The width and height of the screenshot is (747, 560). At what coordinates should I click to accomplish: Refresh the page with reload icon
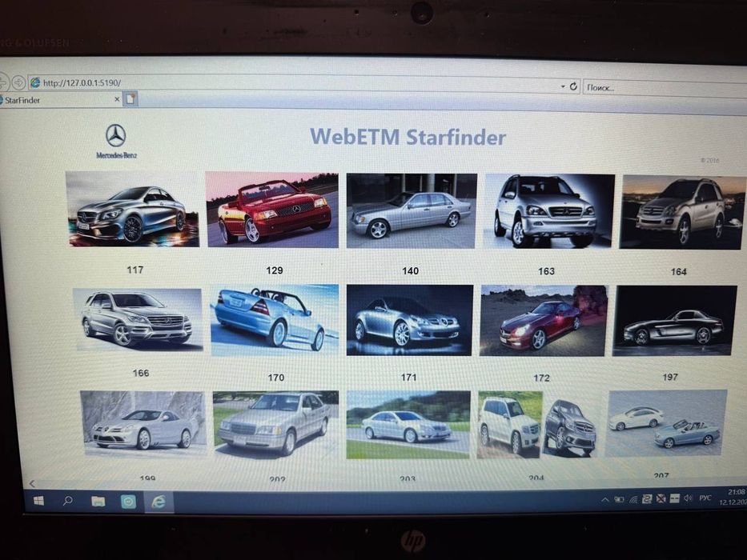[573, 86]
